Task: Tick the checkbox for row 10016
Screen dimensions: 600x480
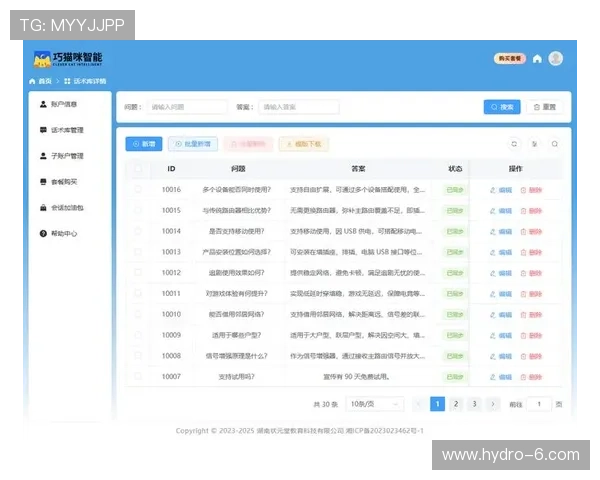Action: 138,189
